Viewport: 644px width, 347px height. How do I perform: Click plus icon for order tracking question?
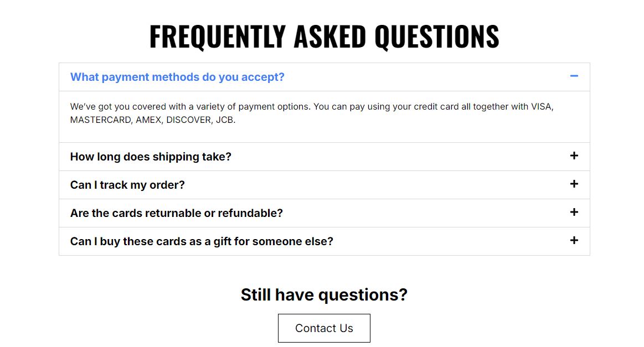(574, 184)
